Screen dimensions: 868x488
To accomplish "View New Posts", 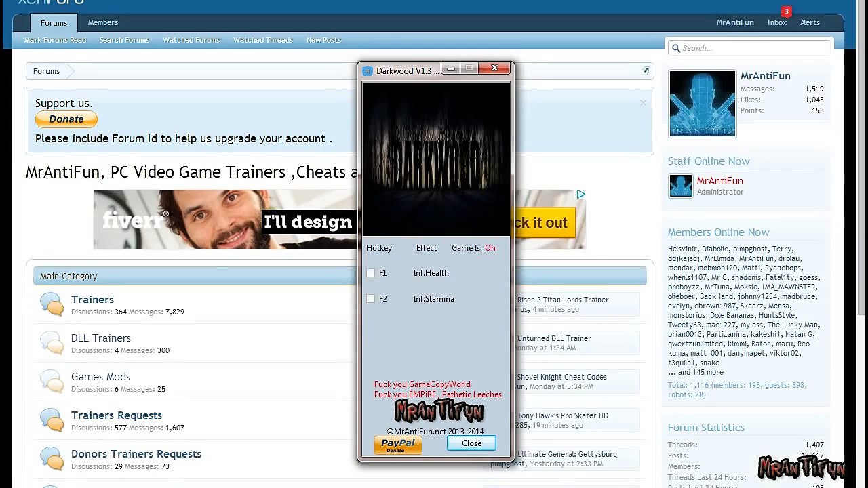I will click(x=323, y=40).
